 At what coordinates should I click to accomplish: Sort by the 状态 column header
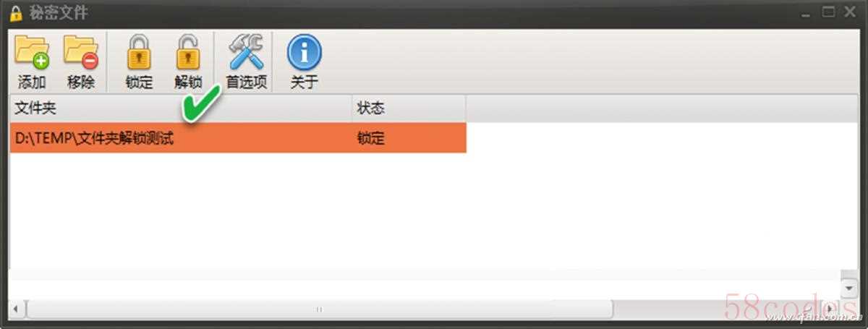coord(409,108)
